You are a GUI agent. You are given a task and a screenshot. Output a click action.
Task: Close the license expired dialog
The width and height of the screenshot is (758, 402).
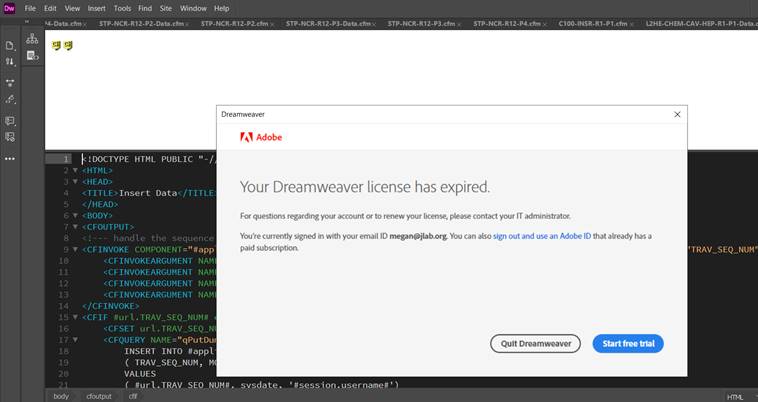click(677, 114)
